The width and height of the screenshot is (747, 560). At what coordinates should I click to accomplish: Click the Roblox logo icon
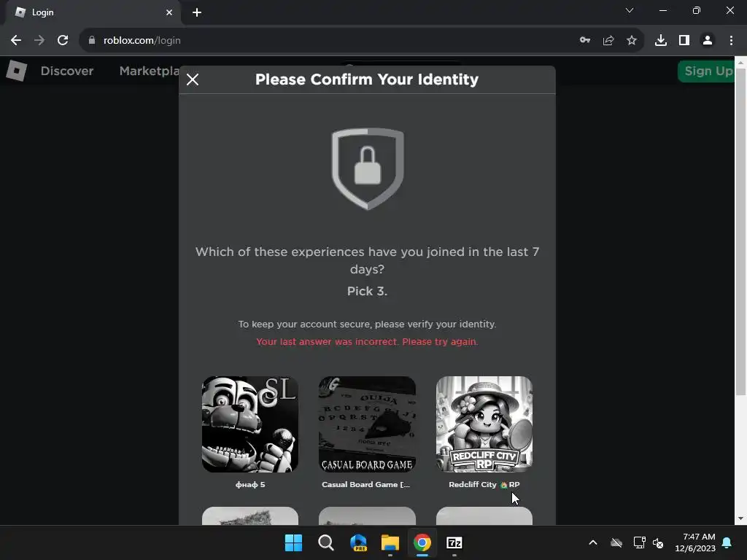17,71
